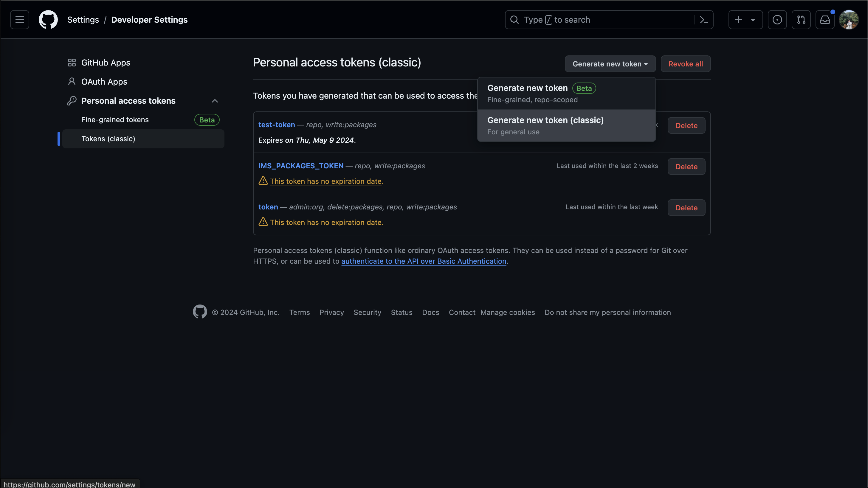Open the hamburger navigation menu

tap(20, 20)
